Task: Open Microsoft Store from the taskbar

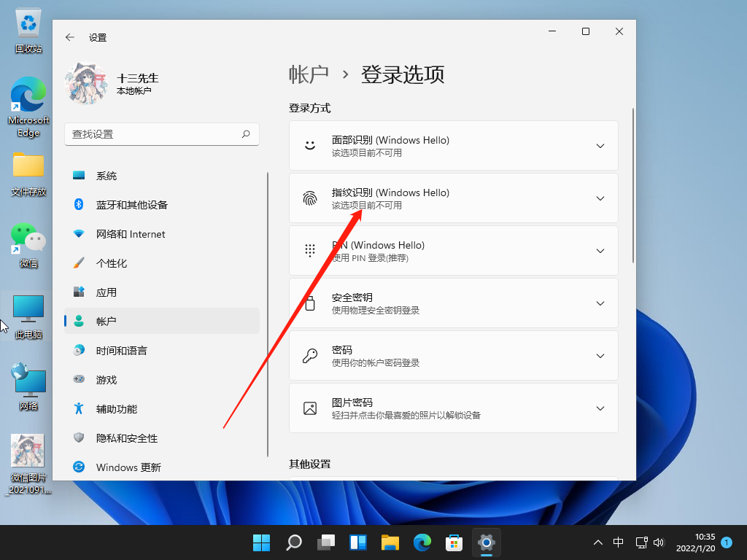Action: [x=454, y=542]
